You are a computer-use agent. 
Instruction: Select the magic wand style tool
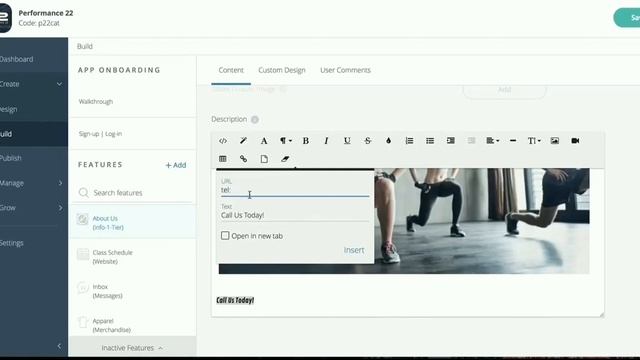pos(243,141)
